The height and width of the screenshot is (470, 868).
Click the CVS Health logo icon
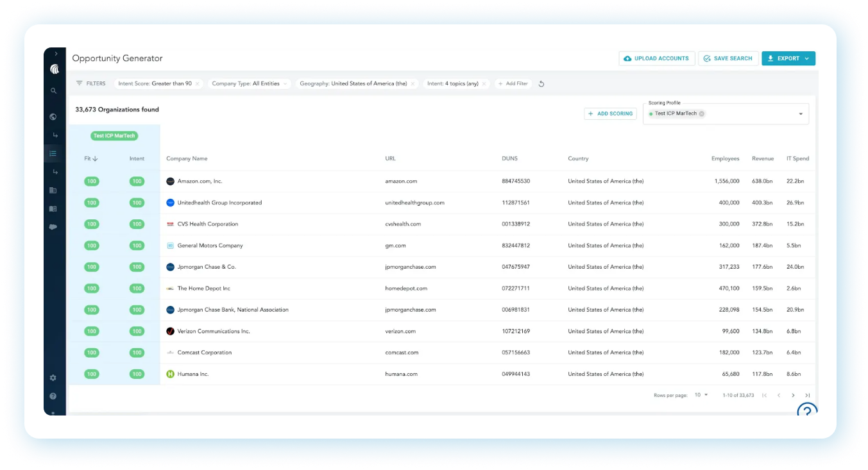click(171, 224)
